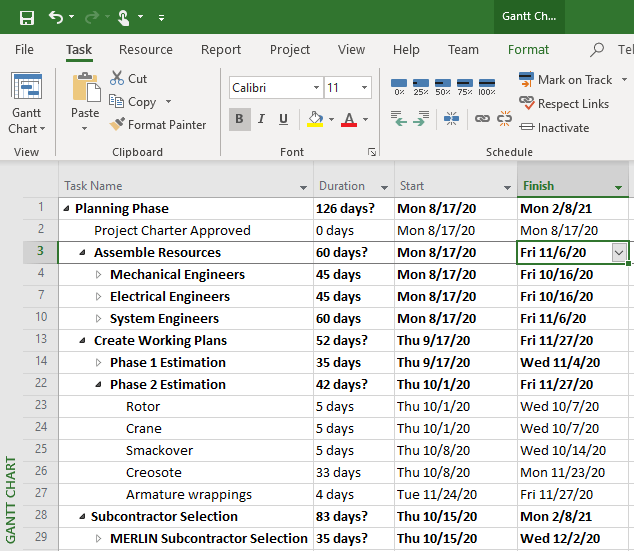Expand MERLIN Subcontractor Selection group
Viewport: 634px width, 551px height.
98,538
